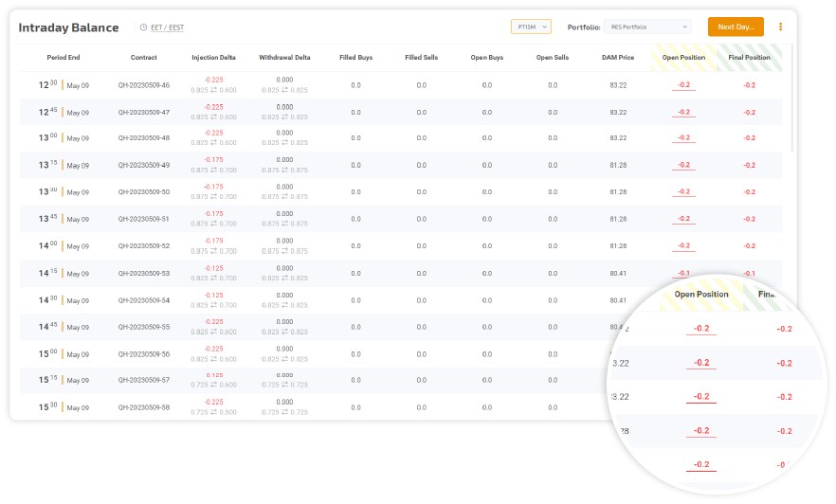Screen dimensions: 836x504
Task: Click swap arrows in Injection Delta of QH-20230509-46
Action: (x=213, y=90)
